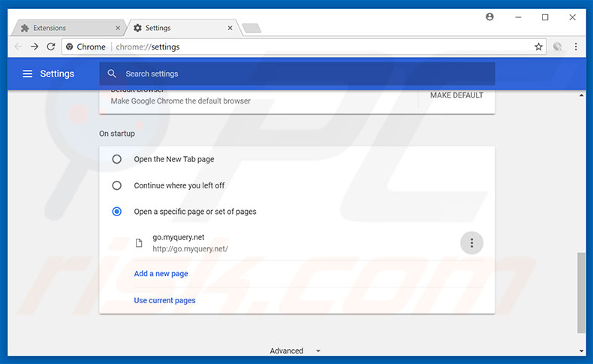Screen dimensions: 593x364
Task: Switch to the Extensions tab
Action: coord(68,28)
